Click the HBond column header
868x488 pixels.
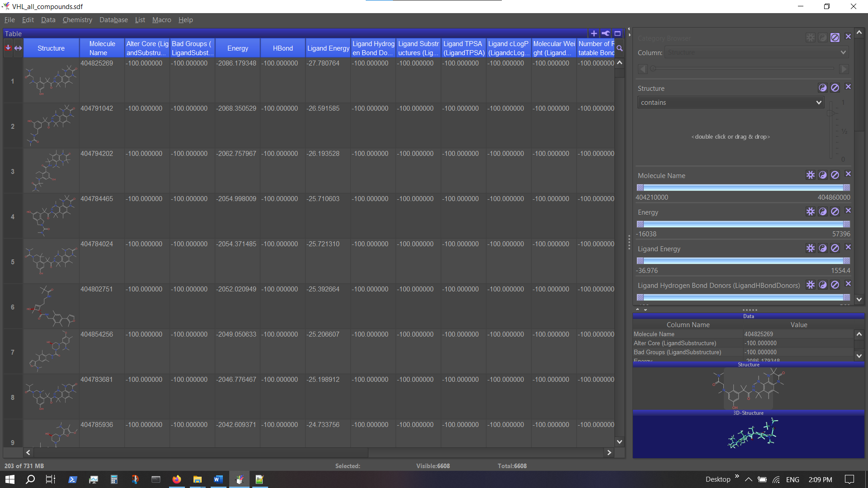pyautogui.click(x=283, y=48)
